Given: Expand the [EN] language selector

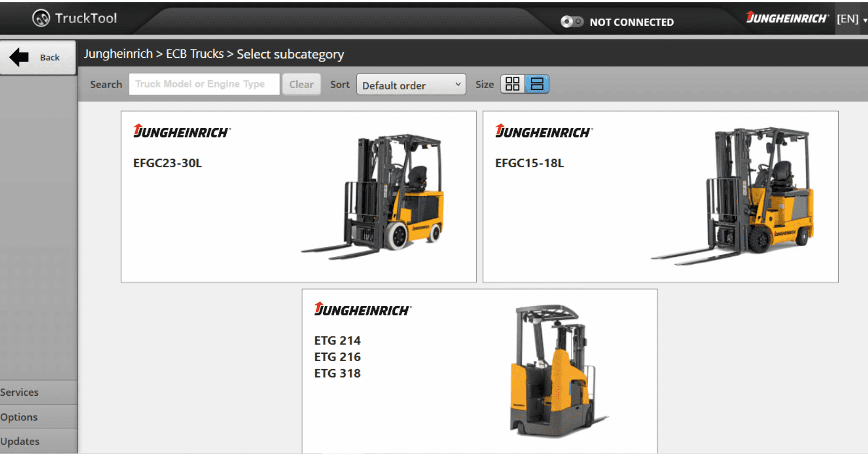Looking at the screenshot, I should click(x=848, y=19).
